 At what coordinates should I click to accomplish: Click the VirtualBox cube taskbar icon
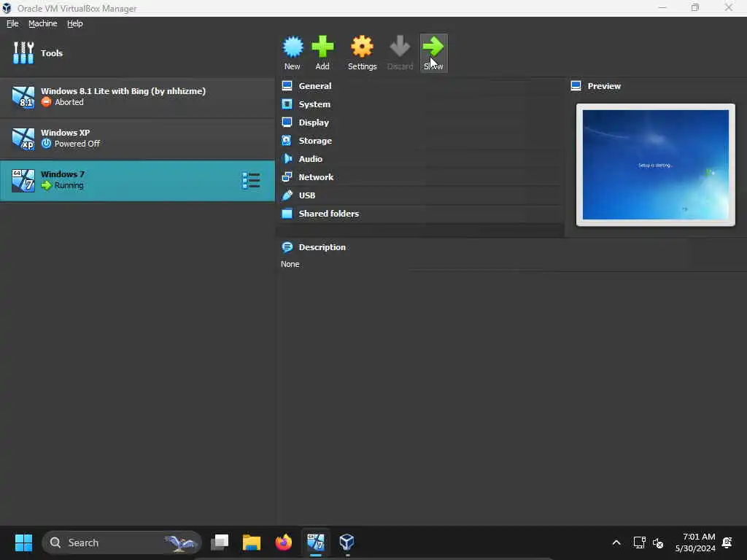pyautogui.click(x=347, y=542)
